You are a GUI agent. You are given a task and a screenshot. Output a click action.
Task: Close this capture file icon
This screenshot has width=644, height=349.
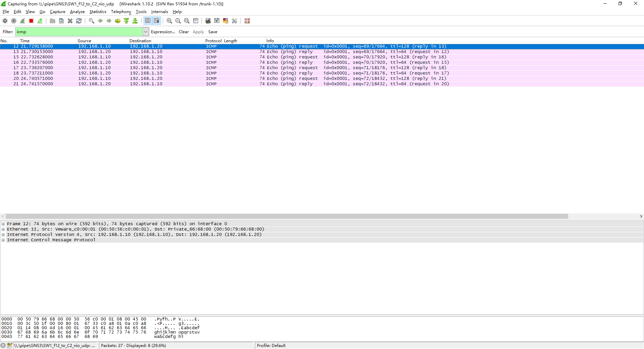point(70,21)
